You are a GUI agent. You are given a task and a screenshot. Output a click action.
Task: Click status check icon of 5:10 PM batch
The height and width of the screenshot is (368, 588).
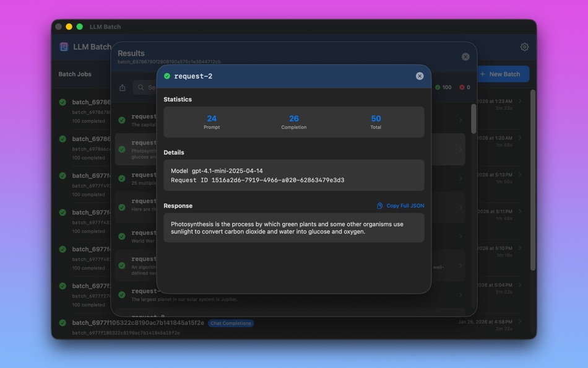coord(63,249)
